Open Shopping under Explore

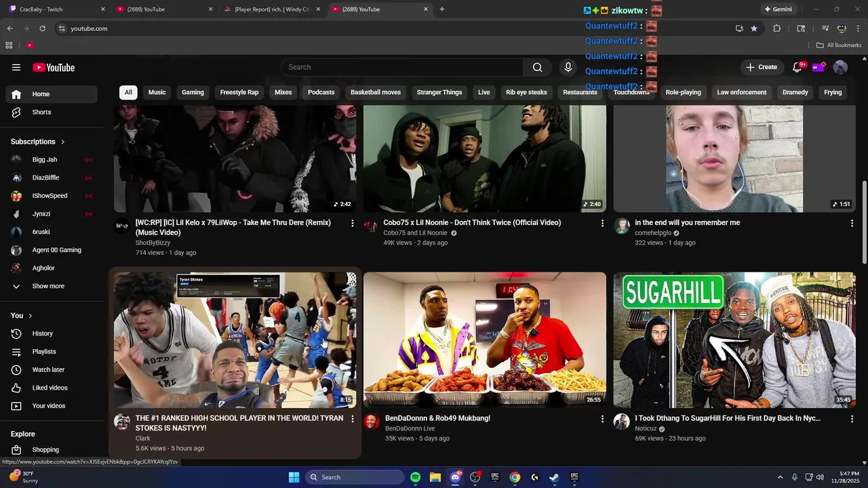[52, 449]
